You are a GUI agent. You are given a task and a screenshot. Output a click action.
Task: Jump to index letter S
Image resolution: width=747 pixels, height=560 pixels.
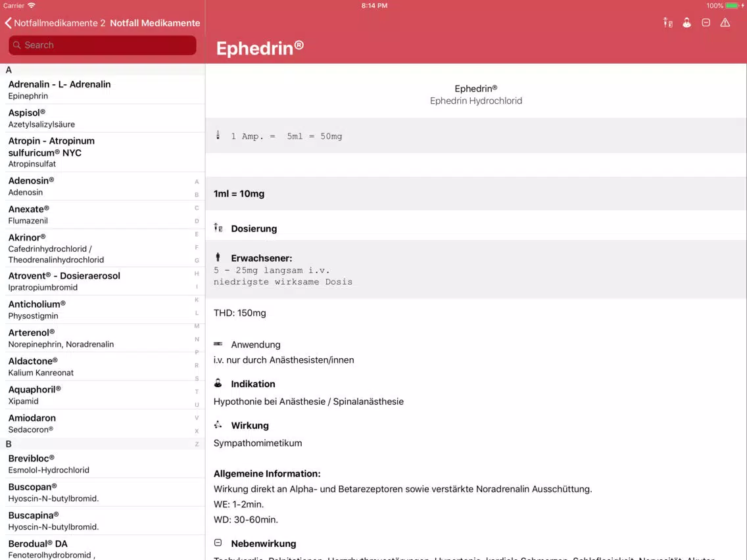coord(197,379)
